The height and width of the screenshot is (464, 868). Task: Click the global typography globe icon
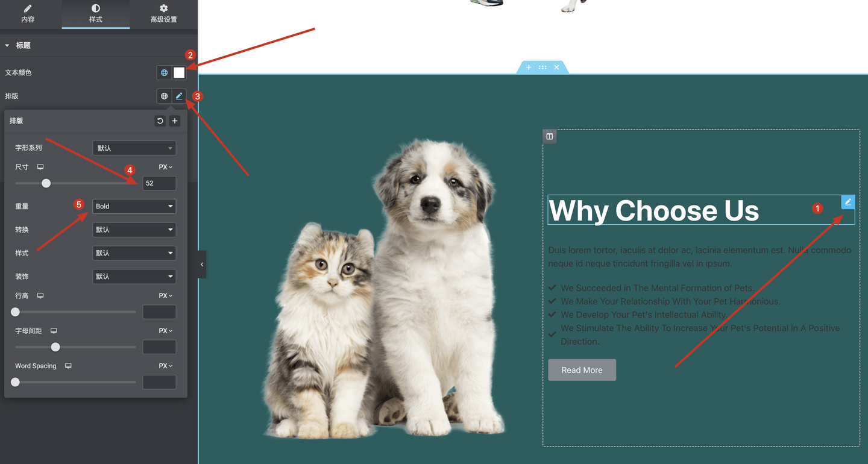(x=164, y=96)
